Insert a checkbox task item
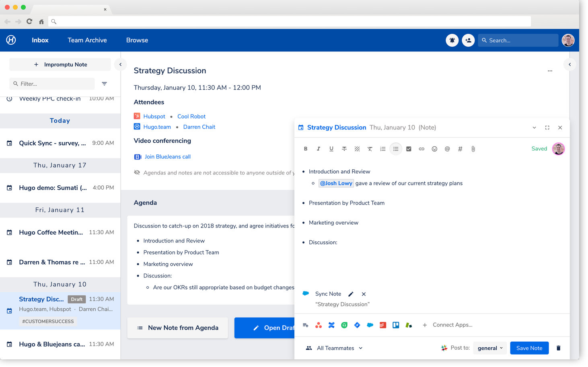Viewport: 588px width, 367px height. pos(409,149)
